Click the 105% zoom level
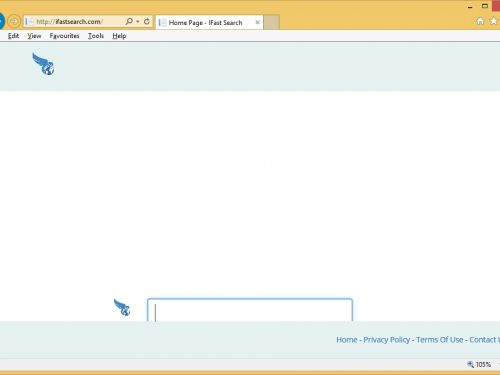The width and height of the screenshot is (500, 375). (x=483, y=365)
